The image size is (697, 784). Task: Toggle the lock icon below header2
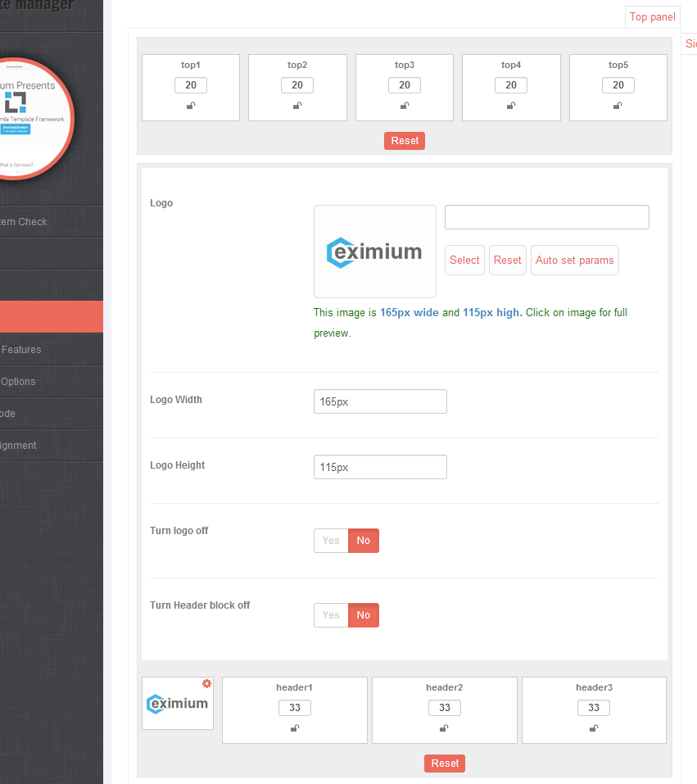pyautogui.click(x=444, y=728)
